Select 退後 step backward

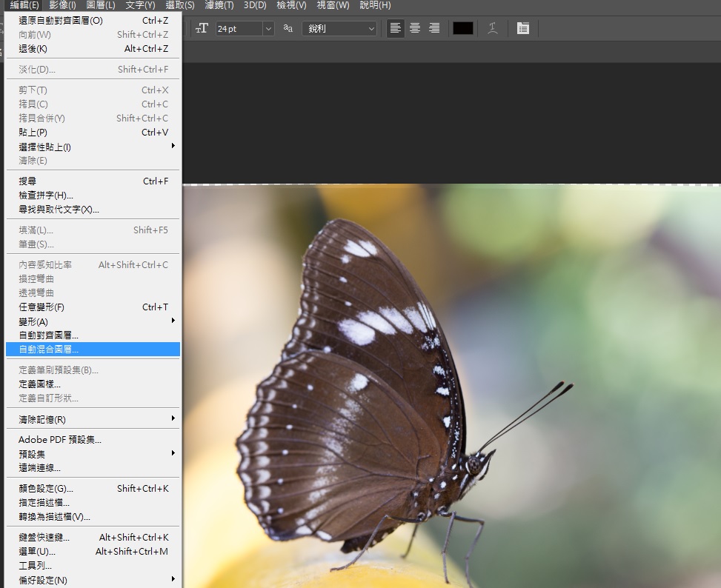click(93, 49)
